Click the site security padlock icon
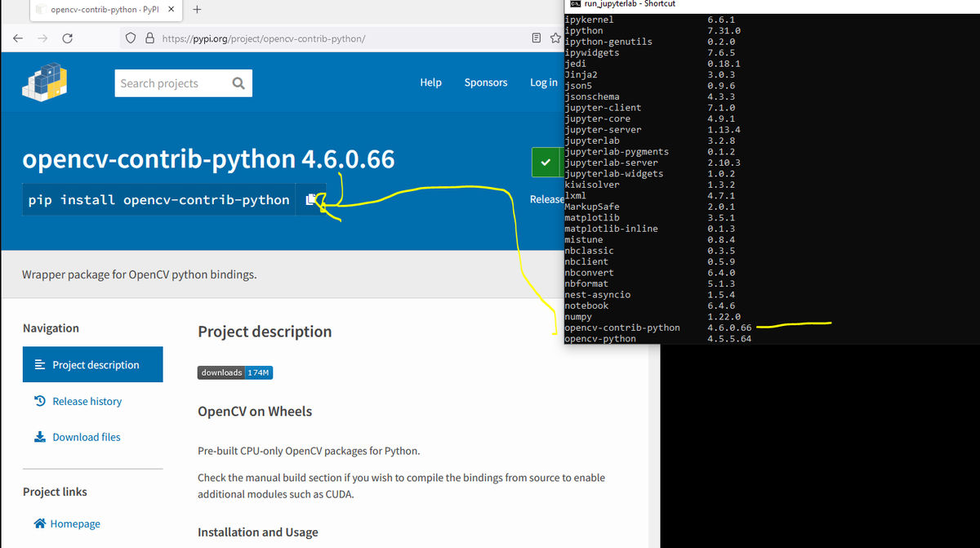The width and height of the screenshot is (980, 548). (149, 38)
